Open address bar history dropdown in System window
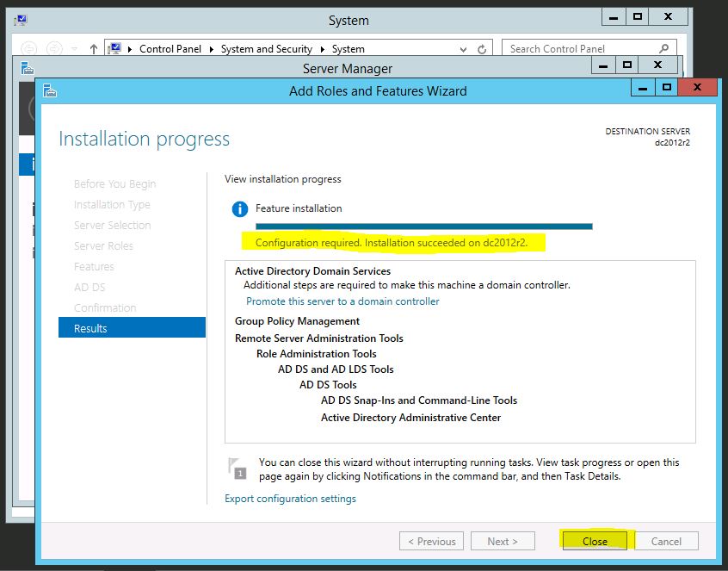Screen dimensions: 728x571 pyautogui.click(x=463, y=49)
